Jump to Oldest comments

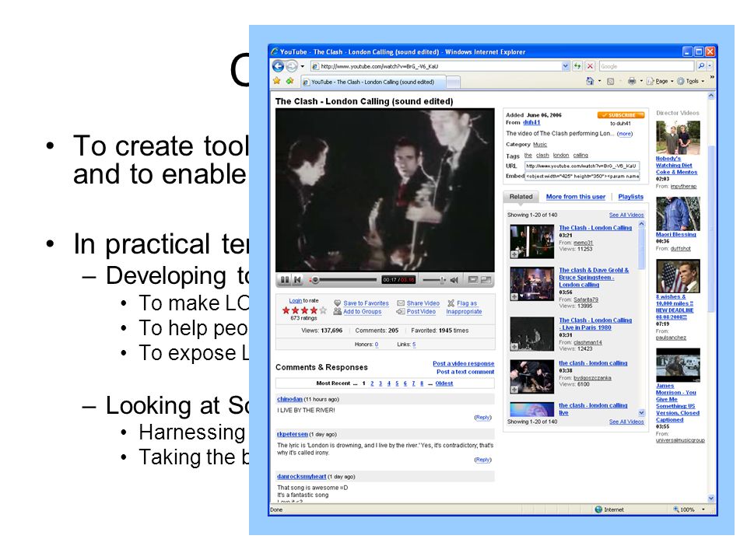coord(444,383)
